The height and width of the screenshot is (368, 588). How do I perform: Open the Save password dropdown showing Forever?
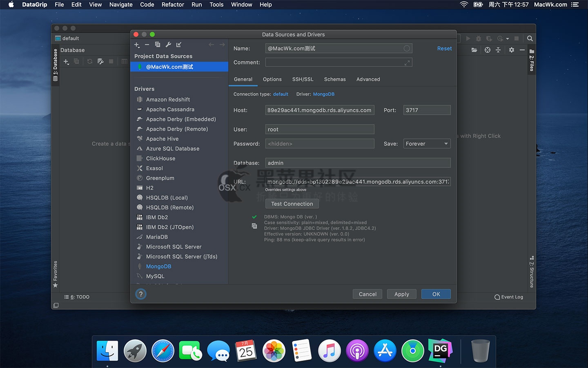coord(427,144)
